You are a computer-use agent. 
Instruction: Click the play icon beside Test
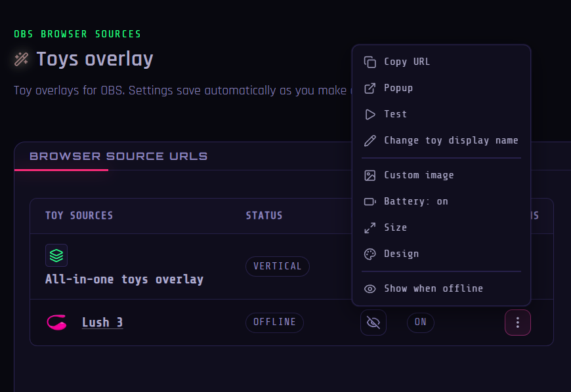click(370, 114)
